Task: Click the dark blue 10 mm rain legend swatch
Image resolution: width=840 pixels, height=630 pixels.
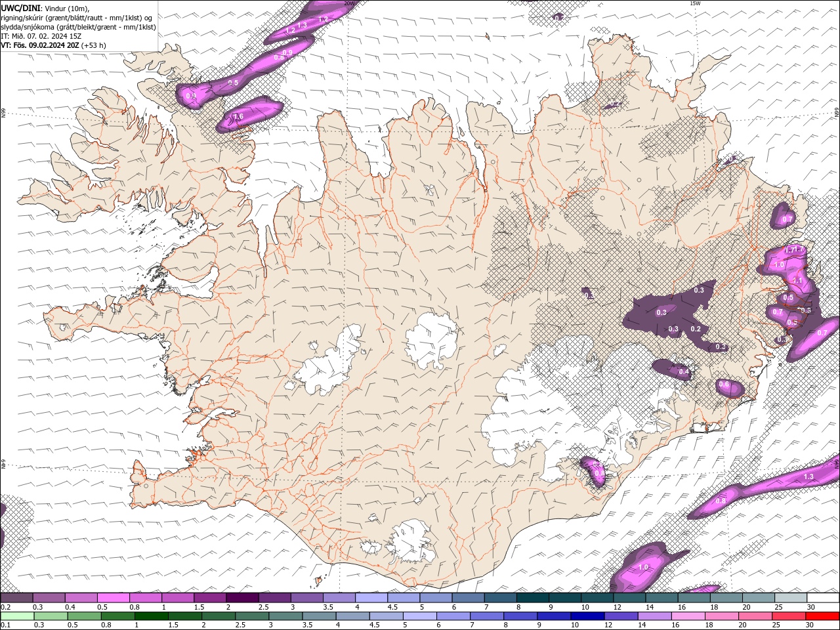Action: (x=586, y=616)
